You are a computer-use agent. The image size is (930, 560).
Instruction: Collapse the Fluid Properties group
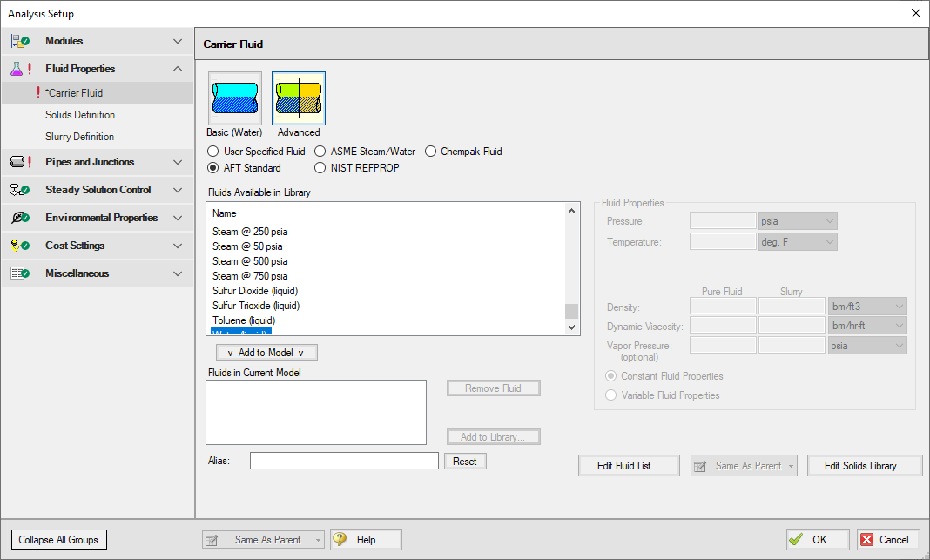point(177,68)
